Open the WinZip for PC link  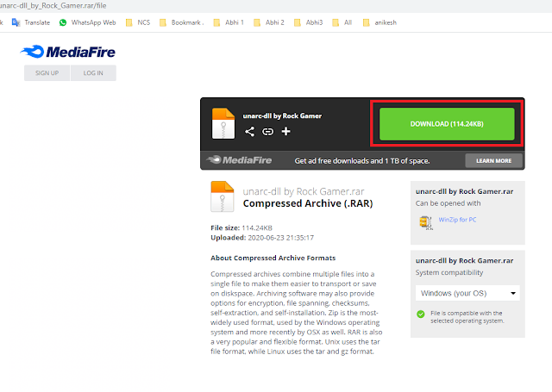coord(457,220)
